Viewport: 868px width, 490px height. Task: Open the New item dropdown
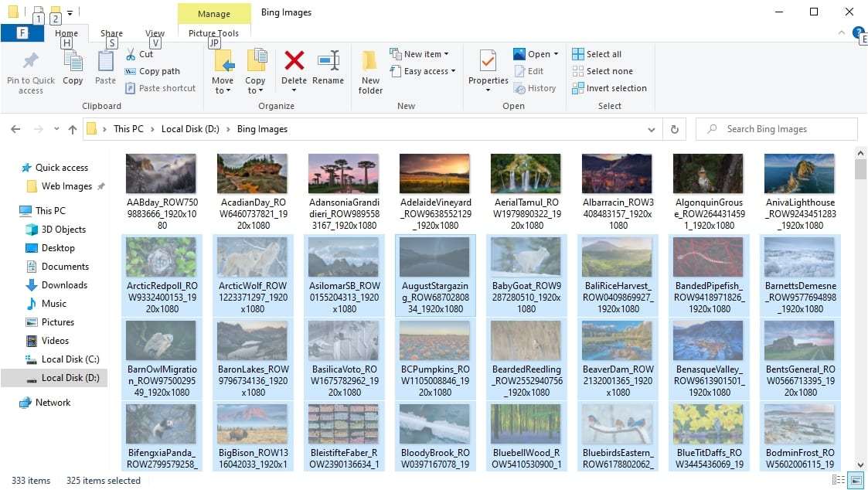[x=420, y=53]
